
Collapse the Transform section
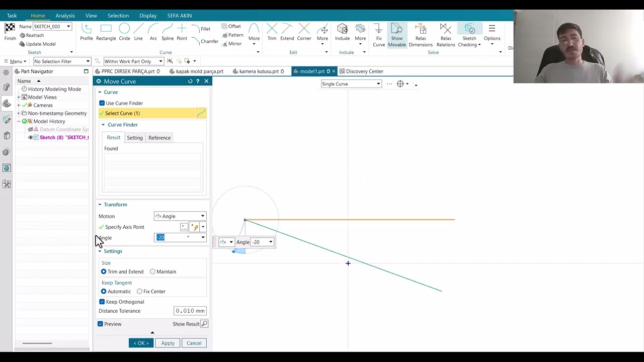100,205
